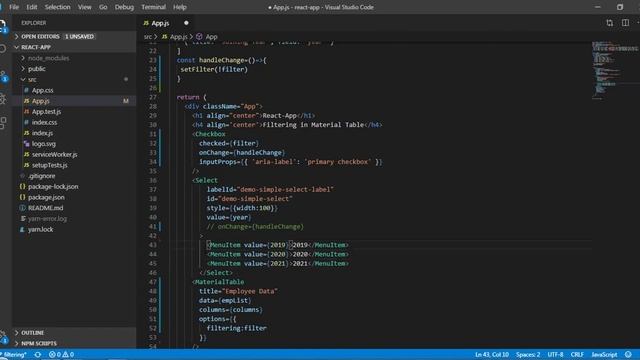Open the View menu
This screenshot has width=640, height=360.
click(x=84, y=7)
